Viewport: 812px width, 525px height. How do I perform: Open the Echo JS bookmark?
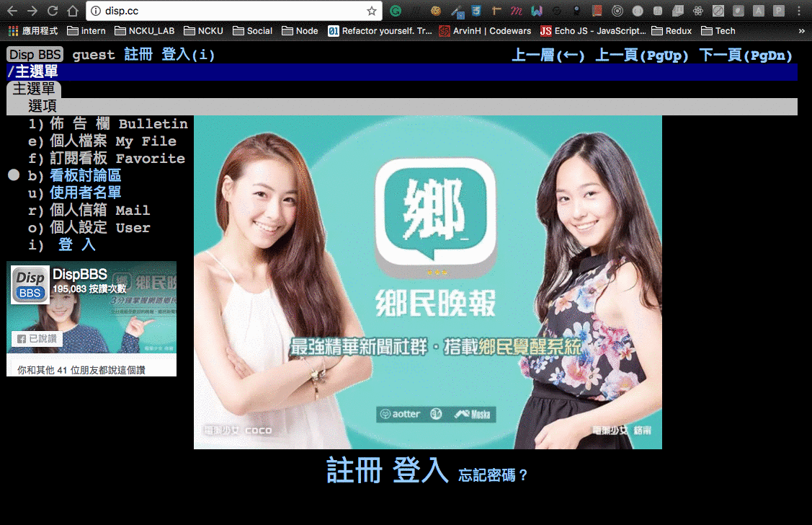click(593, 31)
